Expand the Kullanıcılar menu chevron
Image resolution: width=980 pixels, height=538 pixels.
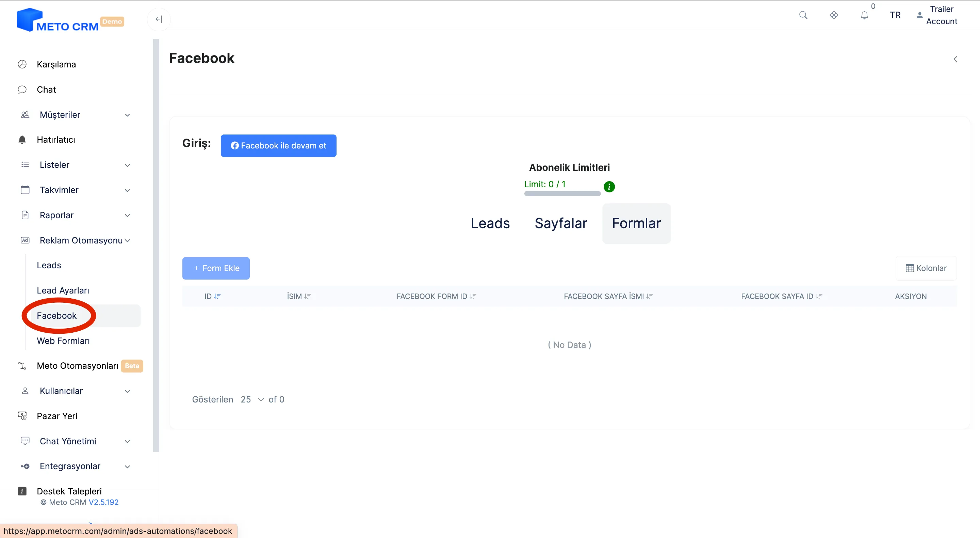tap(128, 391)
